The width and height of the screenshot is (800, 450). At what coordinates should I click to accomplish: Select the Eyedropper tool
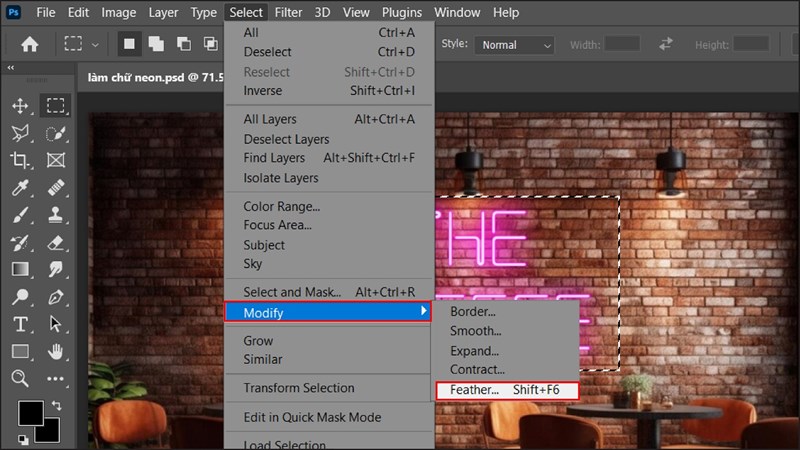[20, 188]
